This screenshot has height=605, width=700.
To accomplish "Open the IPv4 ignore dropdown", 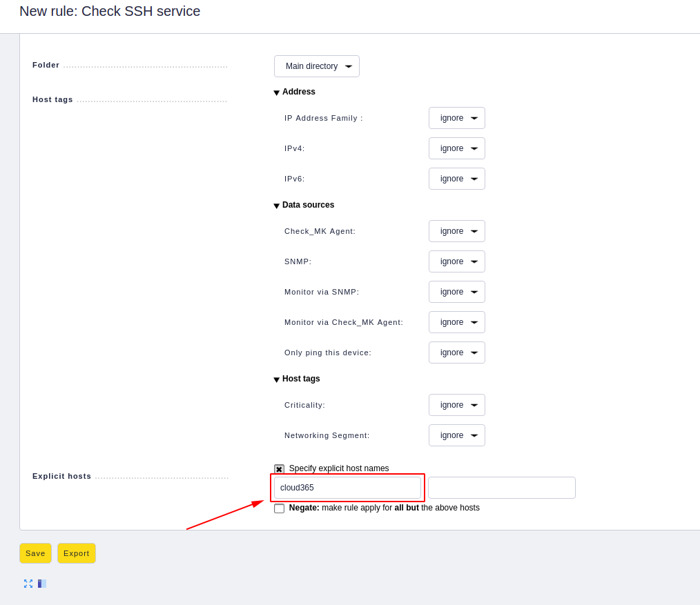I will tap(457, 148).
